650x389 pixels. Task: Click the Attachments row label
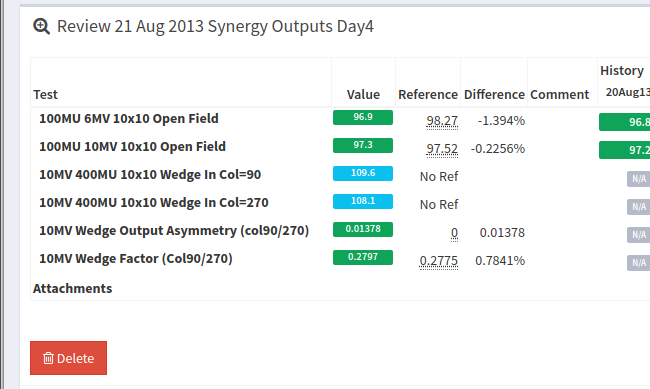click(x=73, y=289)
